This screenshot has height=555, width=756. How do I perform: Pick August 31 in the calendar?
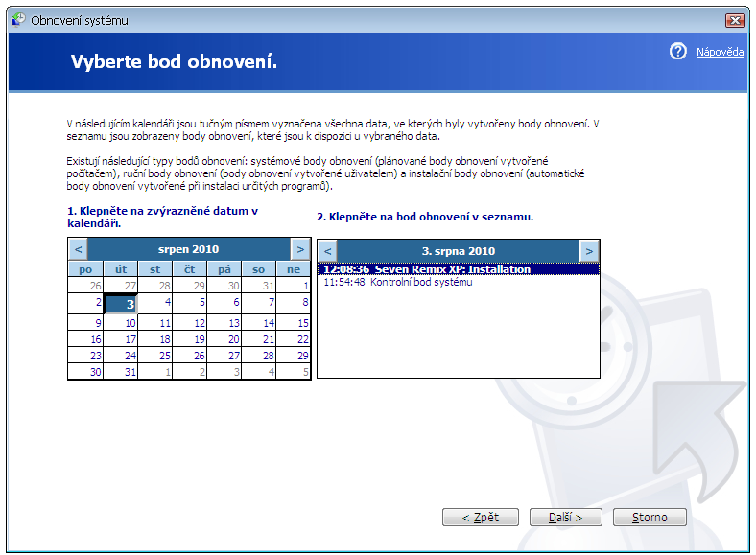(x=121, y=372)
